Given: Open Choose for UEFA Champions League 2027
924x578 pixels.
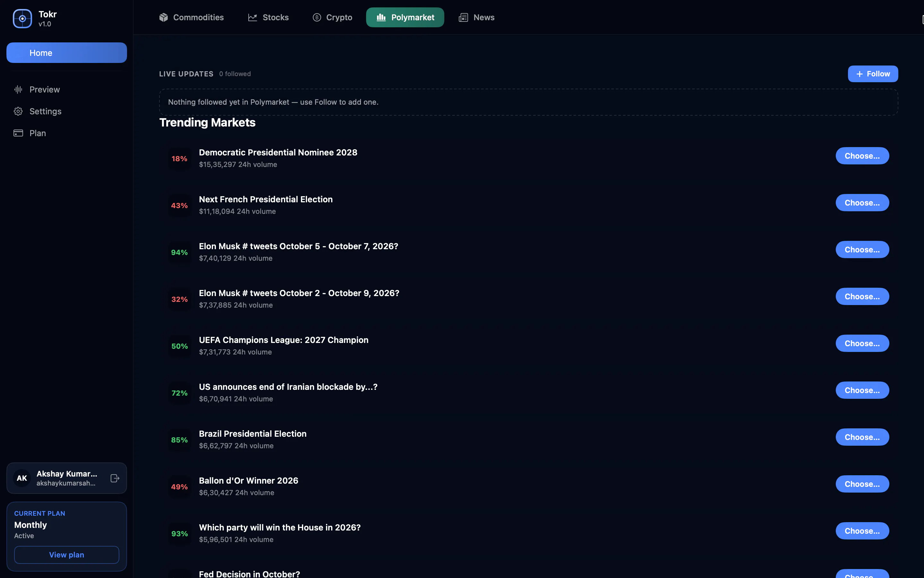Looking at the screenshot, I should point(862,344).
